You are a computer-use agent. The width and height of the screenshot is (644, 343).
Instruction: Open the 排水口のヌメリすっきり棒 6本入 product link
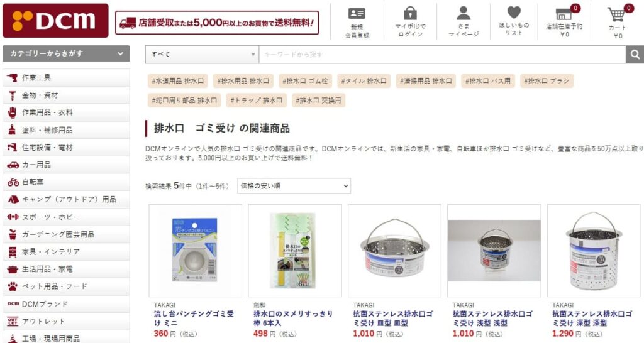point(293,318)
